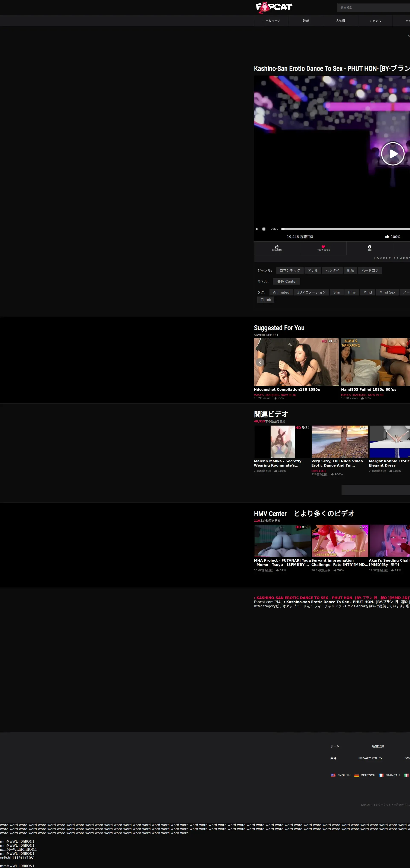Click the left chevron on the suggested carousel

pos(260,362)
